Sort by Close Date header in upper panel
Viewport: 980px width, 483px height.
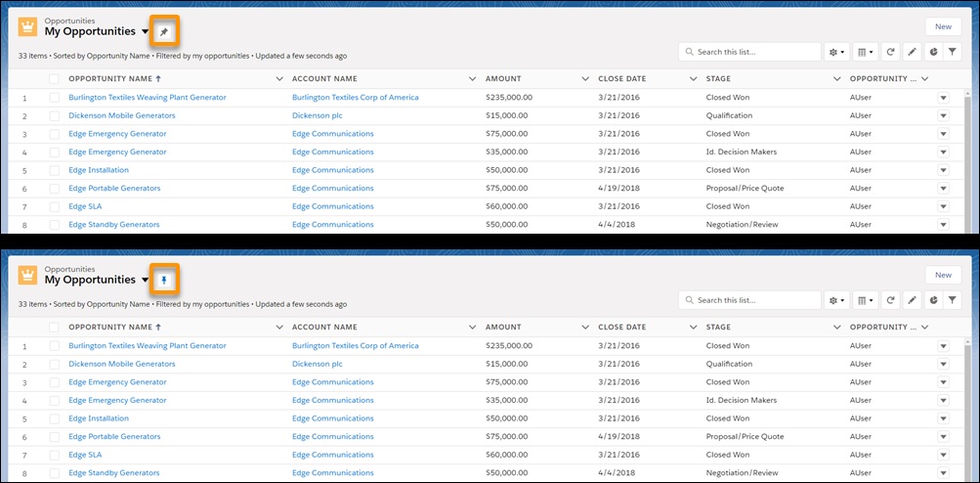click(x=621, y=78)
